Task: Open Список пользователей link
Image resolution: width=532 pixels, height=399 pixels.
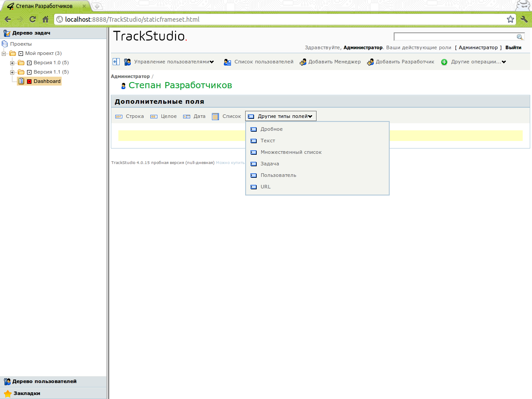Action: point(264,62)
